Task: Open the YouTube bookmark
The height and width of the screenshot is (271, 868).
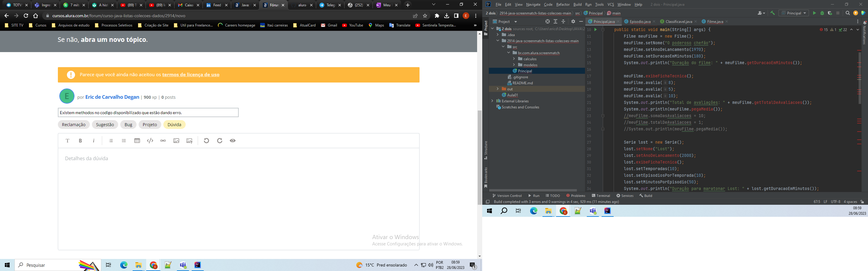Action: 352,25
